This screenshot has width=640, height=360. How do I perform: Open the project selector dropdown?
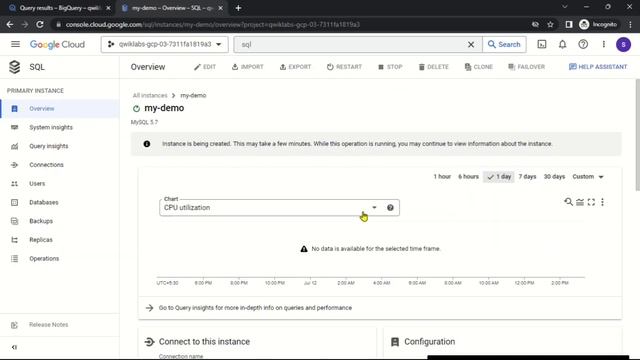tap(164, 44)
